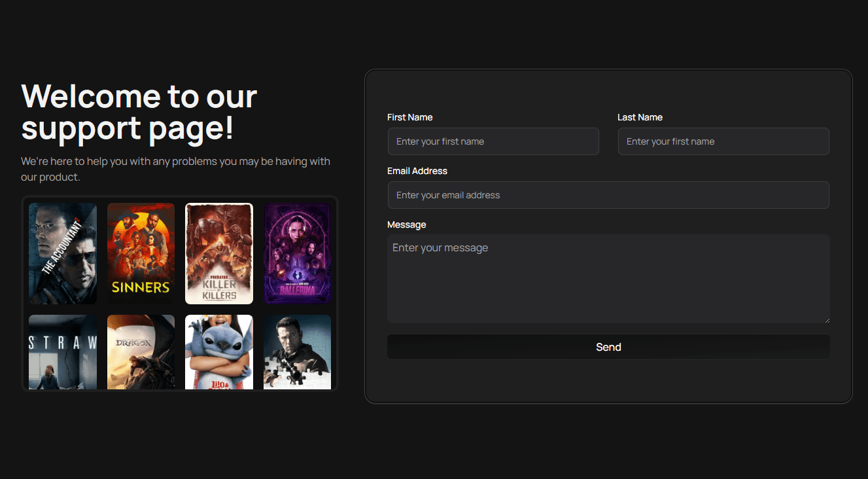Click into the Last Name input field
Screen dimensions: 868x479
(723, 141)
